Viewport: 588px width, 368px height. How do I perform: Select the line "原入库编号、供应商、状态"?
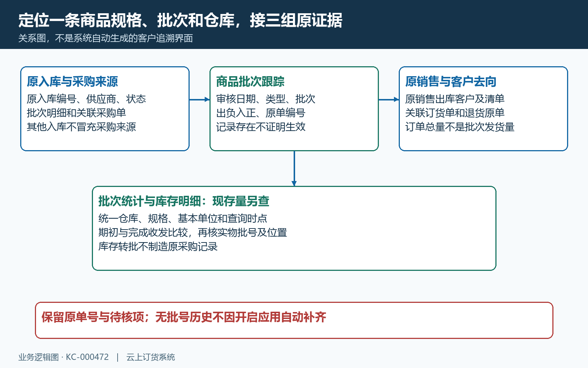86,99
